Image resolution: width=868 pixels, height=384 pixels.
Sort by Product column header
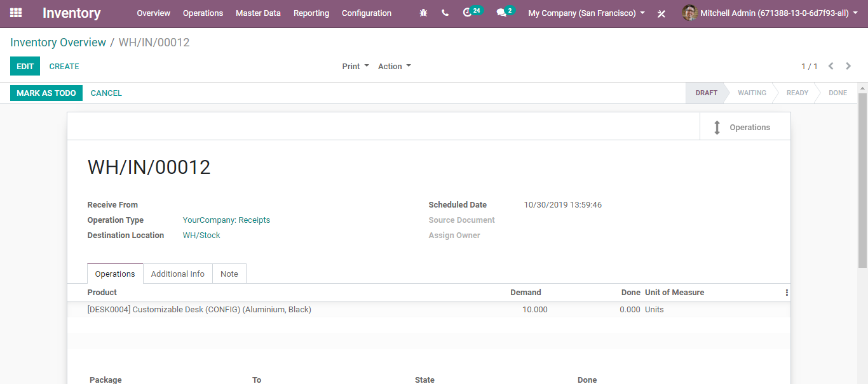pos(102,293)
